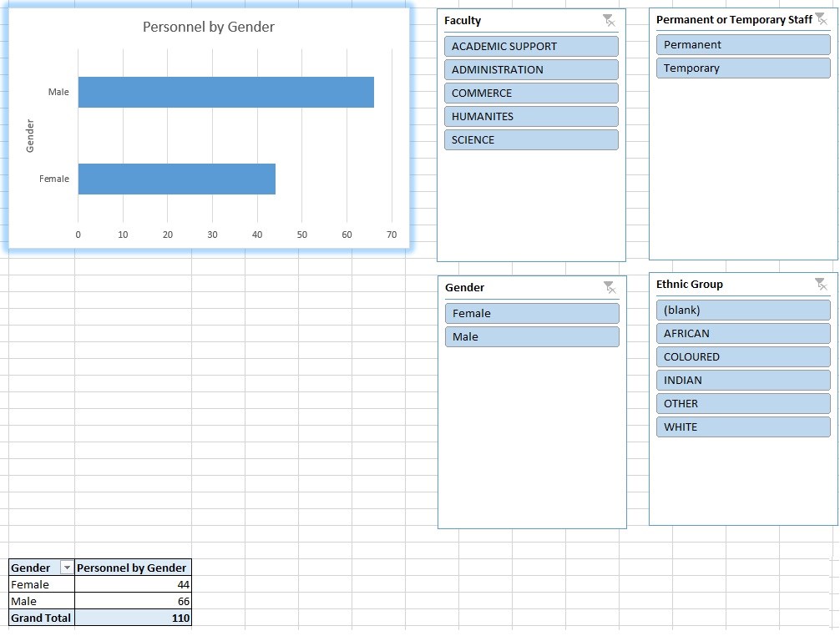
Task: Select COMMERCE in the Faculty slicer
Action: point(531,93)
